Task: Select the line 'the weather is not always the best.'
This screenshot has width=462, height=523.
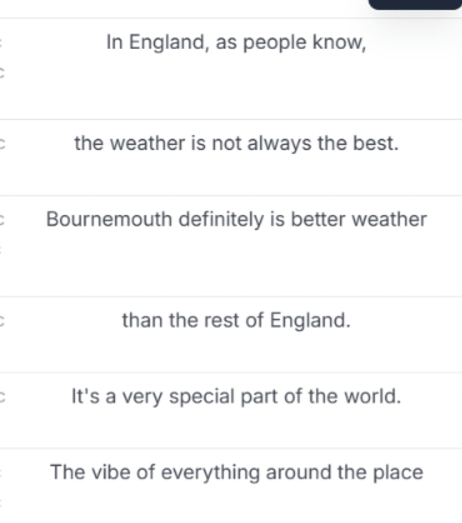Action: pos(237,144)
